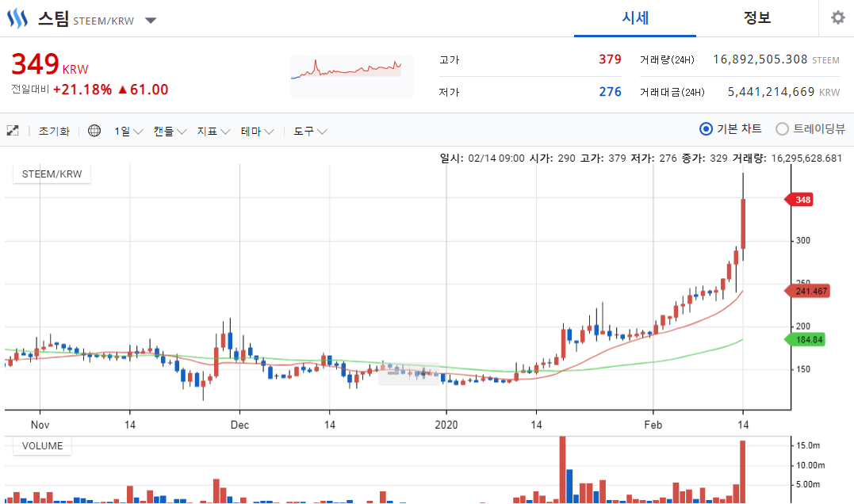Open the 테마 theme dropdown
This screenshot has width=854, height=504.
click(x=257, y=132)
